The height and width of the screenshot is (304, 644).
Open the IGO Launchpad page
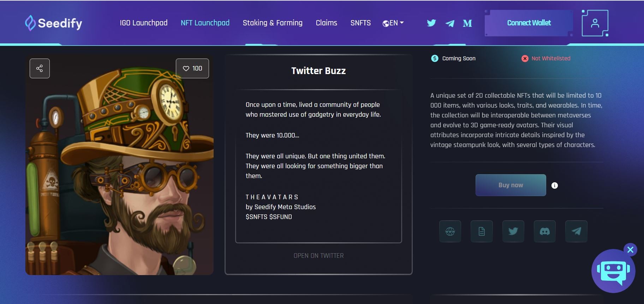[144, 23]
